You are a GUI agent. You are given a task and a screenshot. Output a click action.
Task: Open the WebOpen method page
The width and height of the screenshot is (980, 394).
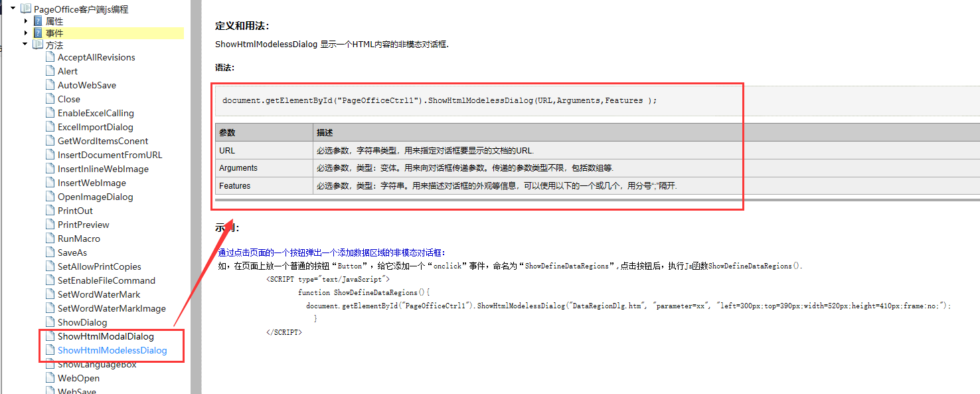[x=78, y=378]
